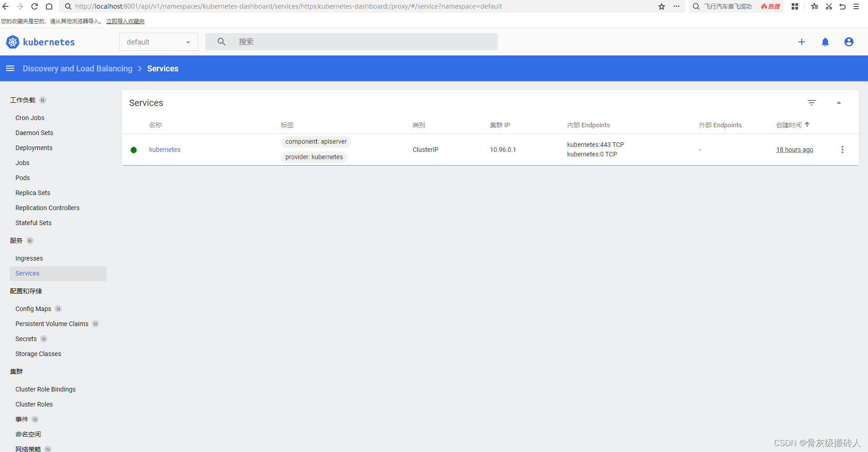
Task: Open browser apps grid icon
Action: click(795, 6)
